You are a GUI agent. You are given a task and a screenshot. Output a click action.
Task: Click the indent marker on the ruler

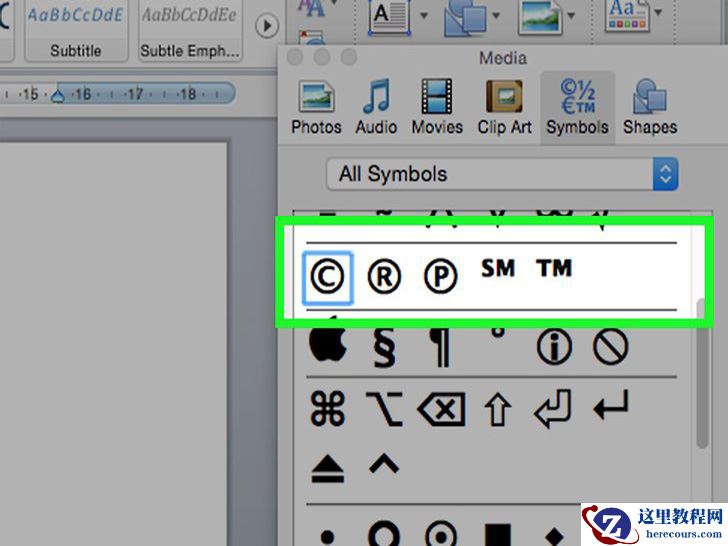pos(58,96)
